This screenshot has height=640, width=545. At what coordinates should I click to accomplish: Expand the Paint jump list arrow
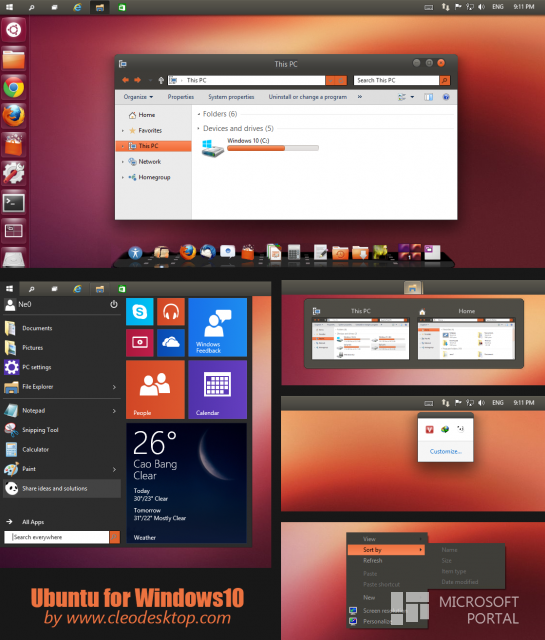tap(114, 469)
